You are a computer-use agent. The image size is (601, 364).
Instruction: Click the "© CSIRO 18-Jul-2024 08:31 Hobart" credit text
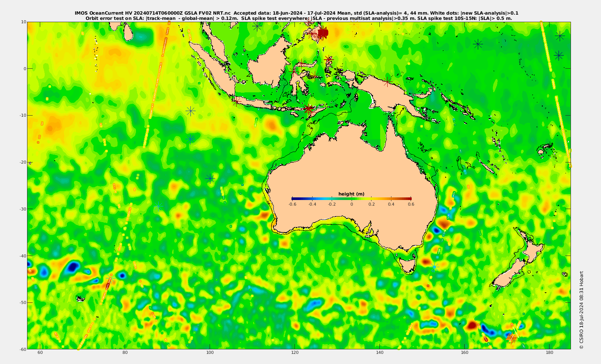pos(581,310)
